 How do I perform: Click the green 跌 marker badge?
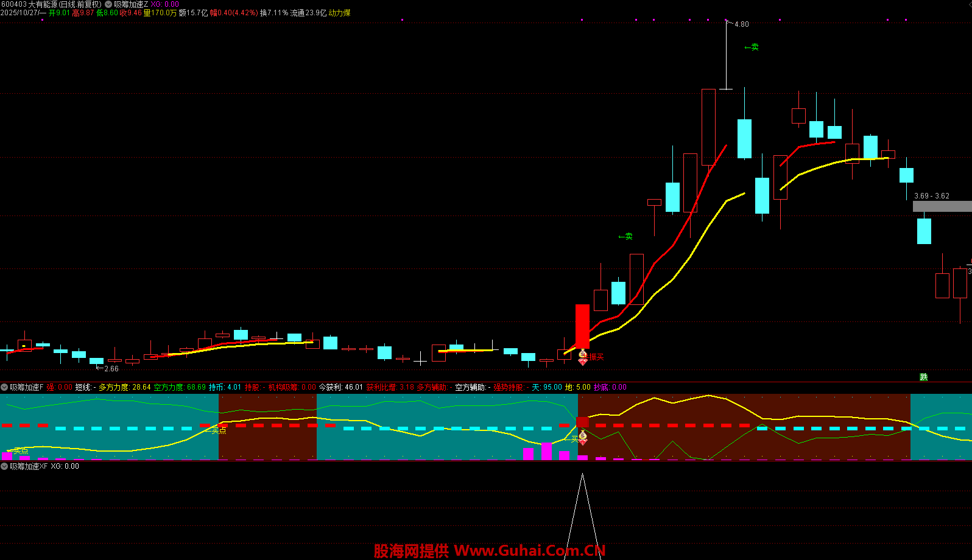pyautogui.click(x=924, y=377)
